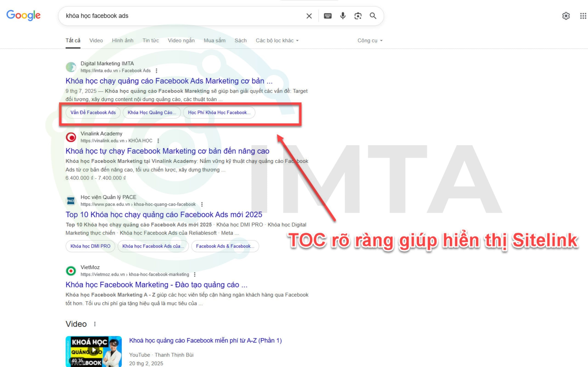This screenshot has height=367, width=588.
Task: Open the Google apps grid
Action: pyautogui.click(x=582, y=16)
